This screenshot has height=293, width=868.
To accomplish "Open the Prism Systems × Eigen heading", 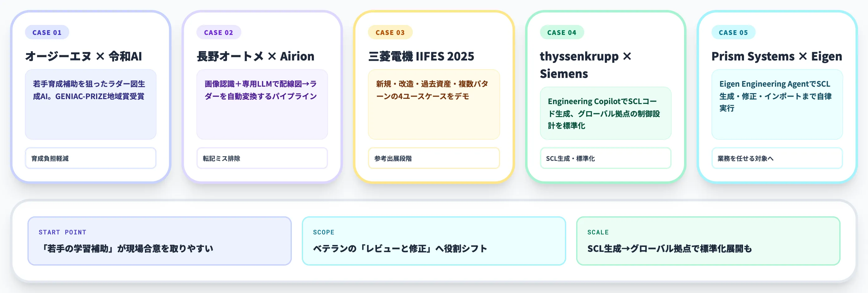I will pos(777,56).
